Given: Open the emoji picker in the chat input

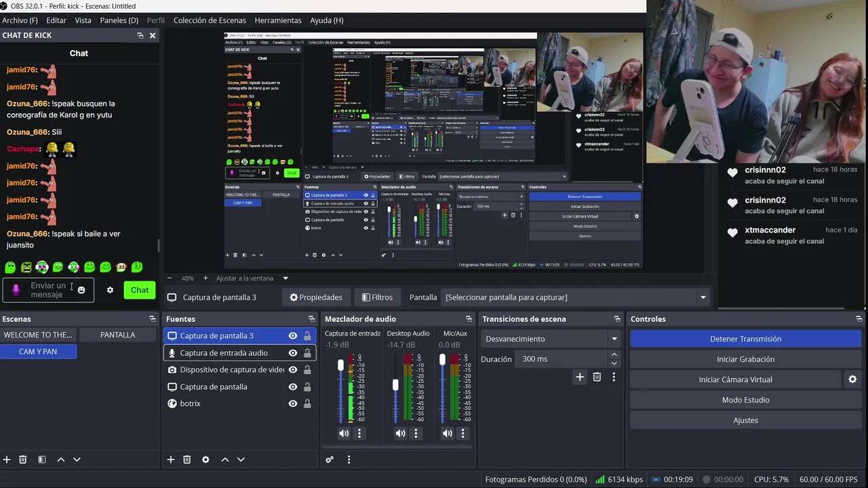Looking at the screenshot, I should [81, 290].
